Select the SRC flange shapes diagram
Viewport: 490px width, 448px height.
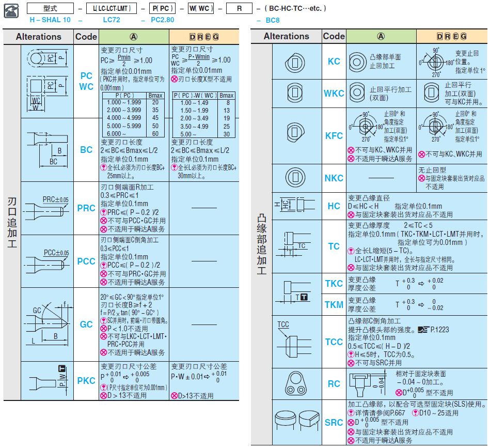pyautogui.click(x=296, y=422)
